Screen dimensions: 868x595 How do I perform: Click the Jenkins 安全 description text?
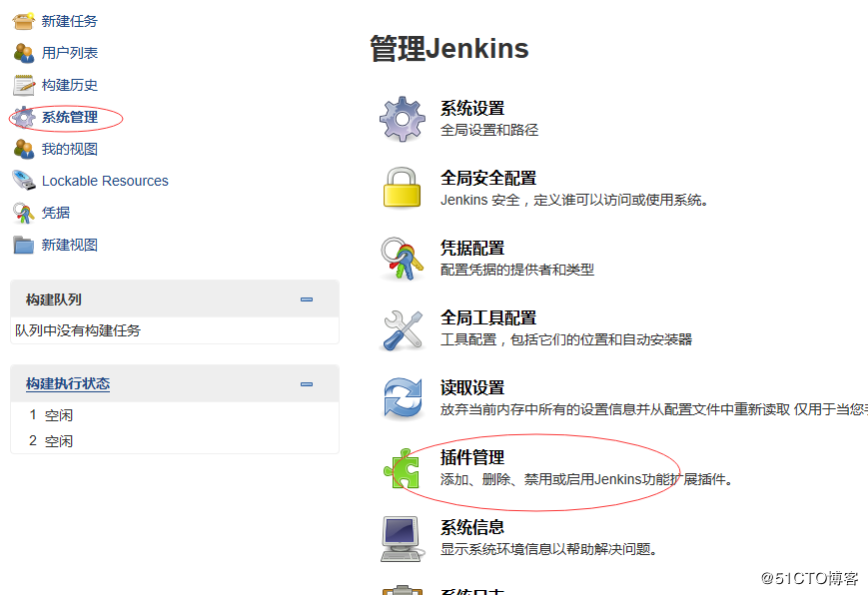click(x=574, y=200)
